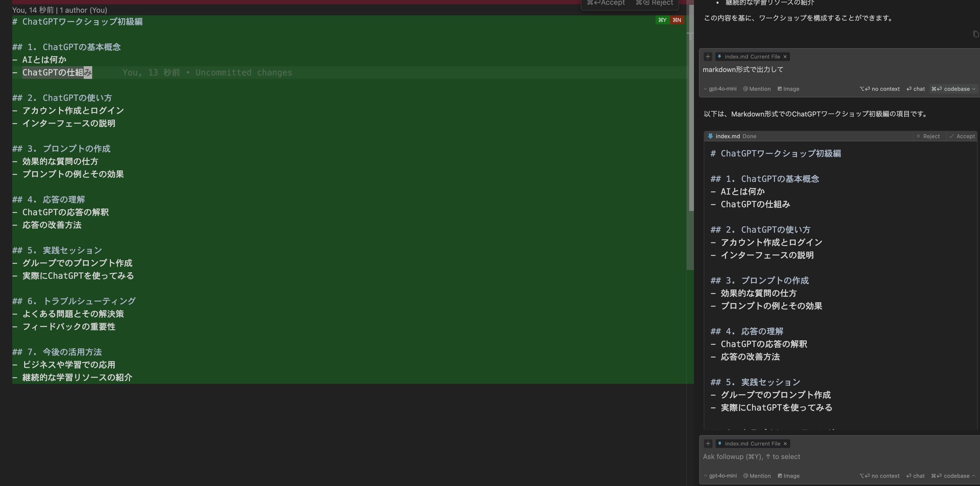Expand codebase chevron in the bottom followup box

(x=974, y=476)
